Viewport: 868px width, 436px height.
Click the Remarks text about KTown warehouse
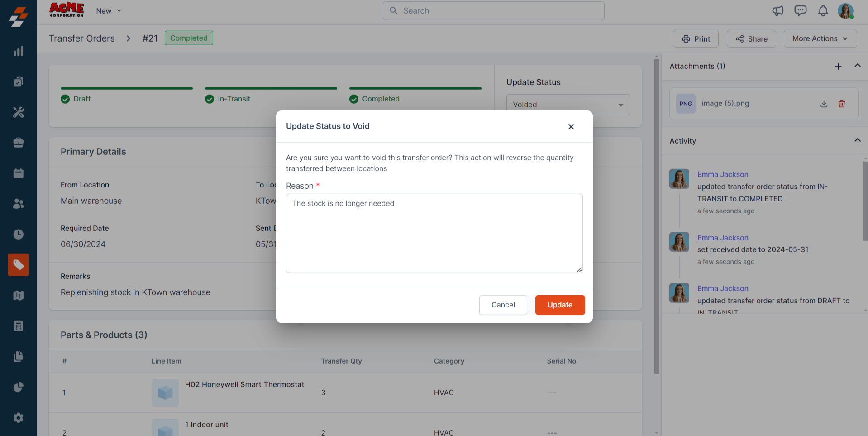pos(135,292)
